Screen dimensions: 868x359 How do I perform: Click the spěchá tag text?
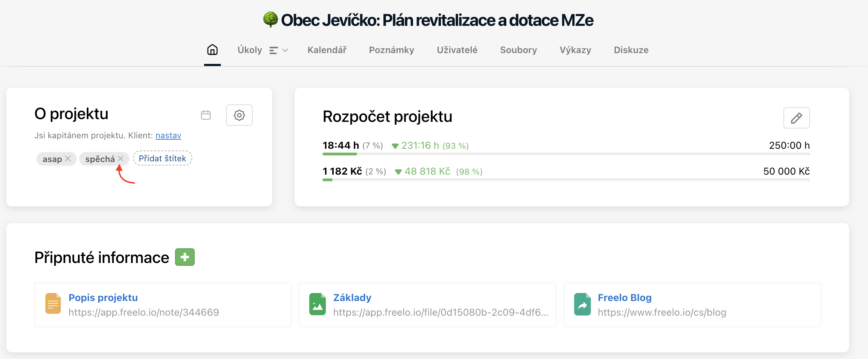(100, 159)
